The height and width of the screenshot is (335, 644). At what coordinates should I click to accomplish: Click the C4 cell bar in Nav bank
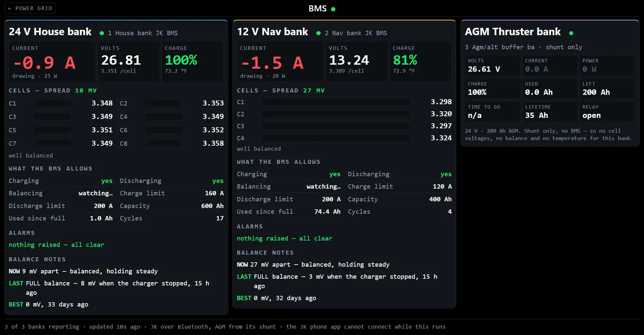[x=336, y=138]
